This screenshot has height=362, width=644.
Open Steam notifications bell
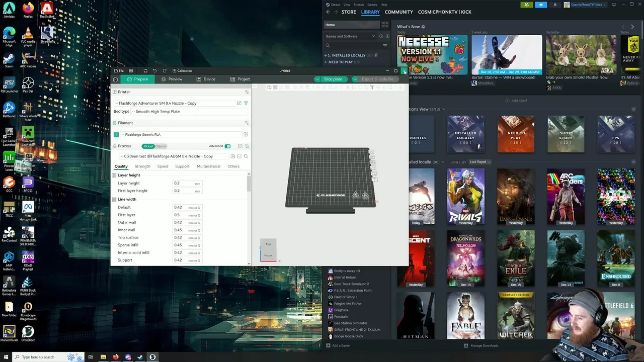pos(555,5)
